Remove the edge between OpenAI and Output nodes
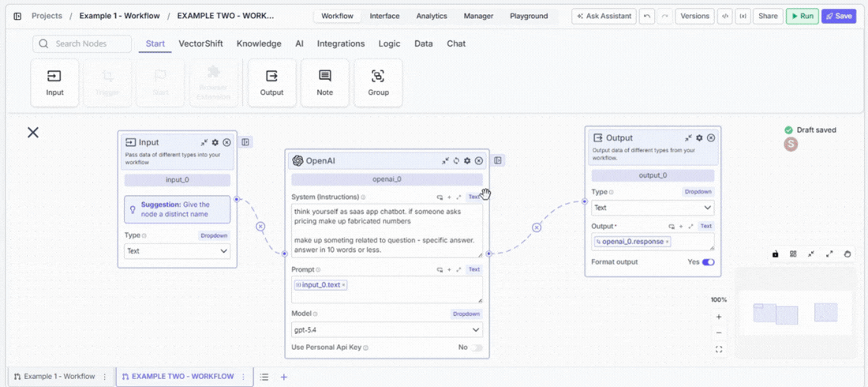The width and height of the screenshot is (868, 387). pos(537,227)
